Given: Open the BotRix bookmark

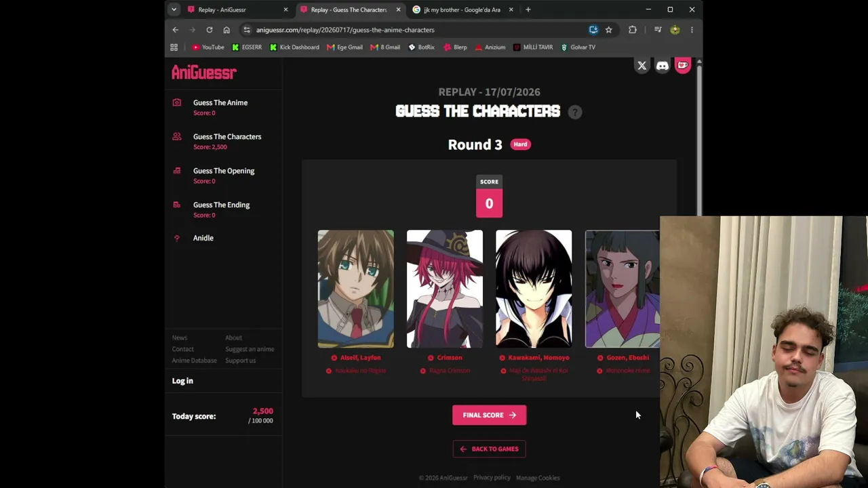Looking at the screenshot, I should [421, 47].
